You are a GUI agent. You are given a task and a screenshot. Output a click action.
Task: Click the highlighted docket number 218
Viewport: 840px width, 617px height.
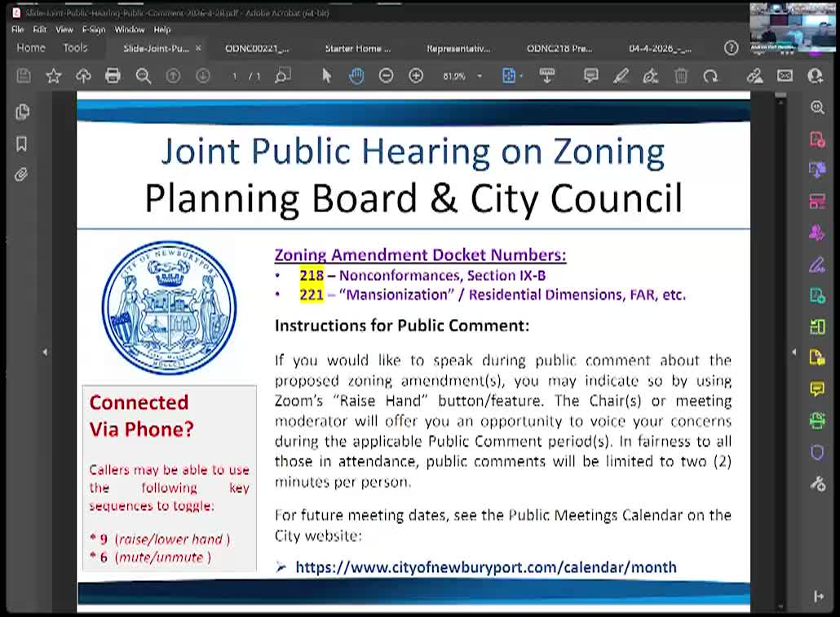[x=312, y=276]
